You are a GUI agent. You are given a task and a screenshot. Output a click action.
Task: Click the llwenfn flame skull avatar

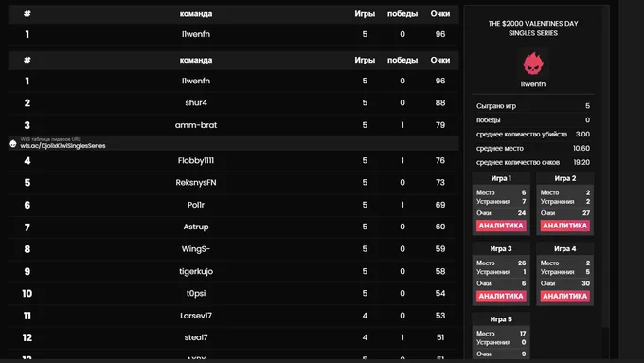pyautogui.click(x=533, y=64)
